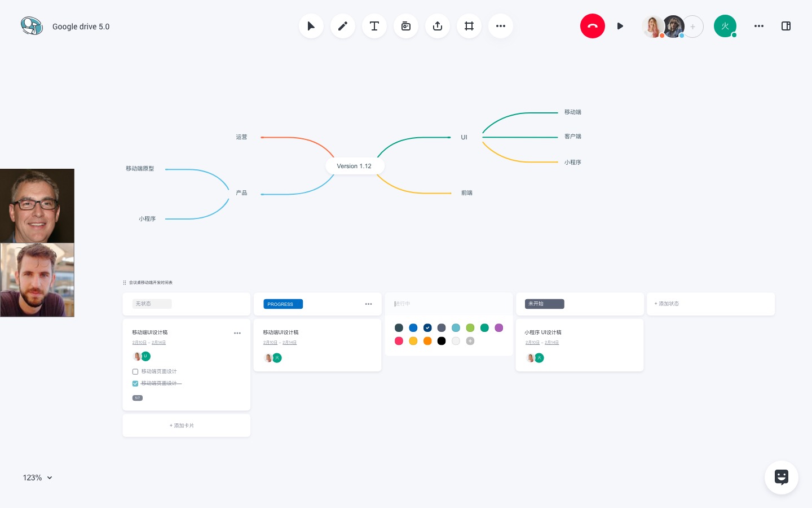Open top-right three-dots overflow menu

coord(758,26)
